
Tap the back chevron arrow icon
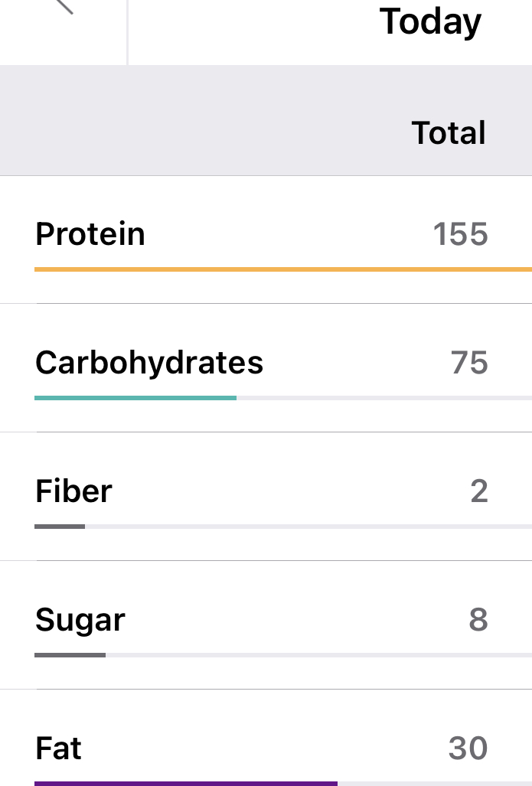click(64, 6)
